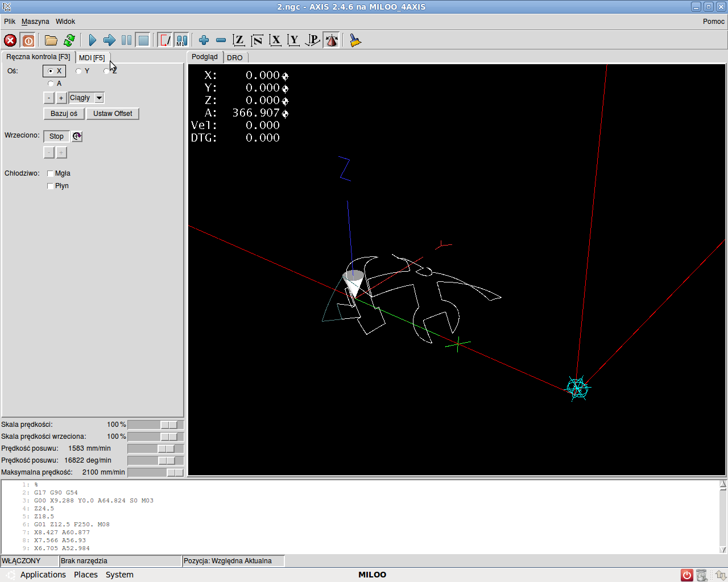Click the red shutdown icon in panel
728x582 pixels.
(687, 575)
